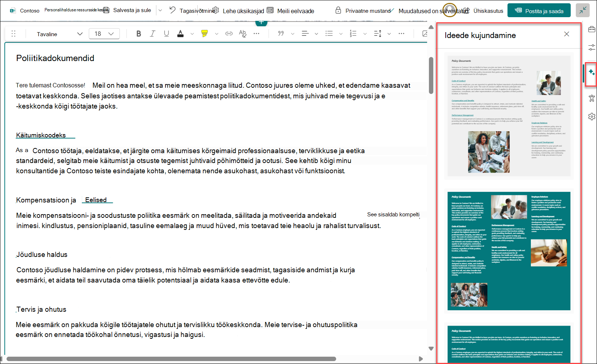
Task: Click the Postita ja saada button
Action: click(x=539, y=11)
